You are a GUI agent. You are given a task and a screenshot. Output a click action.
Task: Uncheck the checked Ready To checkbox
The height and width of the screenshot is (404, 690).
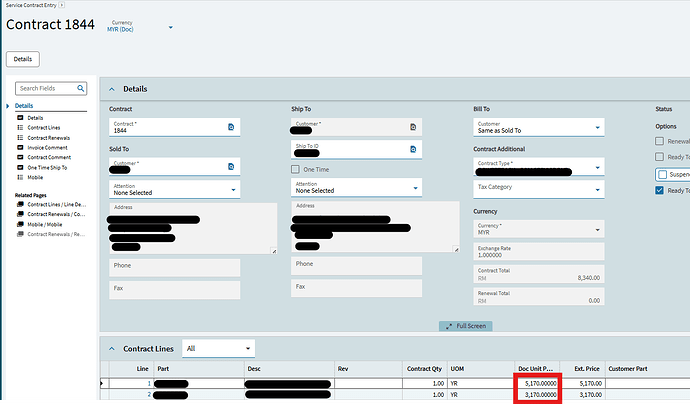tap(659, 191)
